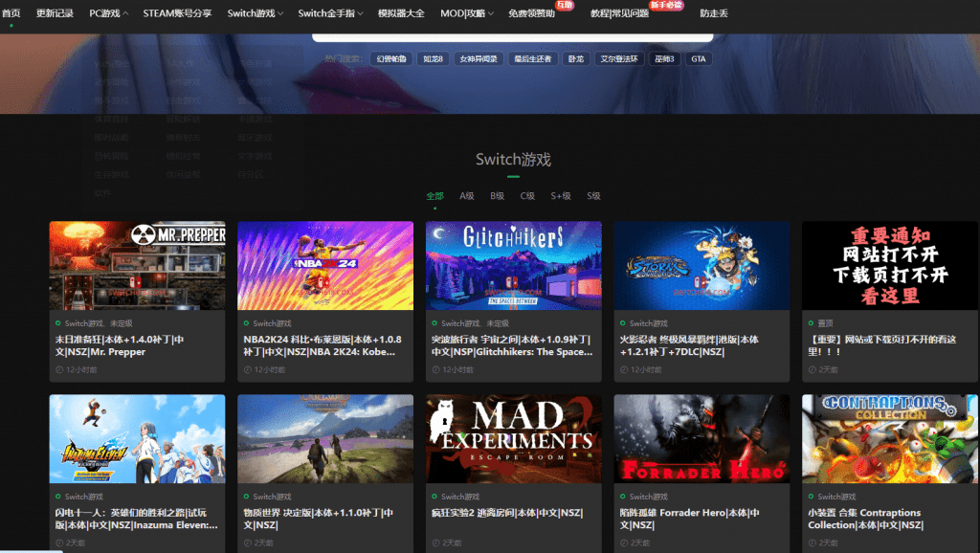Expand the MOD|攻略 dropdown menu
980x553 pixels.
pos(466,13)
